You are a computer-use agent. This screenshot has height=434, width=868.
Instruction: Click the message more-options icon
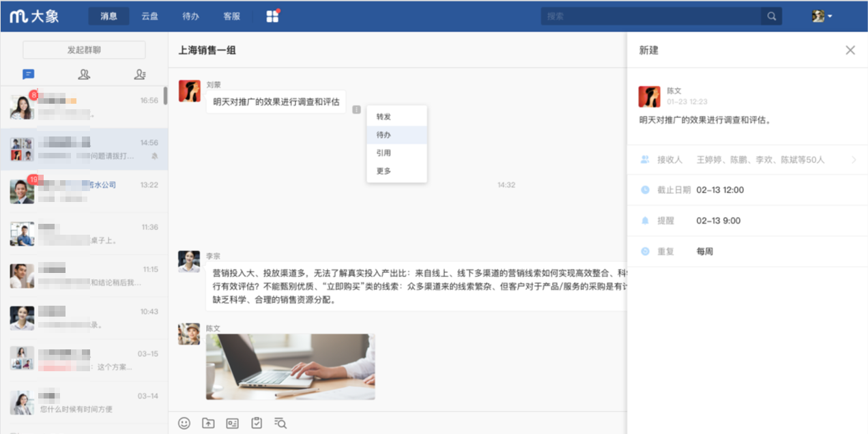coord(356,109)
